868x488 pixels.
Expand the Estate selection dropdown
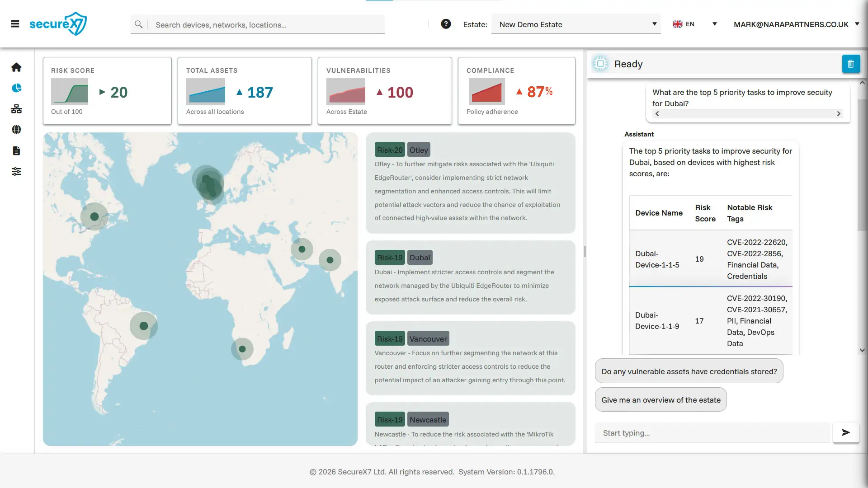[576, 24]
